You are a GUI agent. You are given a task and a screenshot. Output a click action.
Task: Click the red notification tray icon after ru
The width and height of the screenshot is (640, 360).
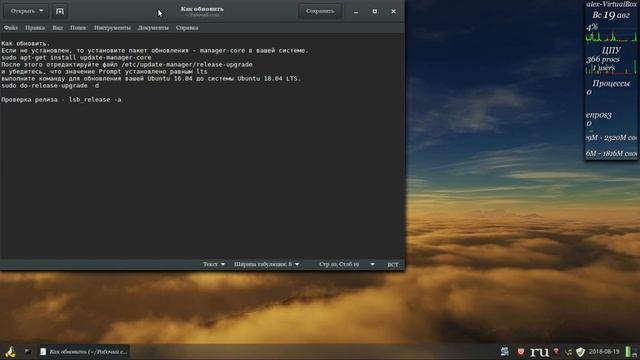(x=556, y=351)
